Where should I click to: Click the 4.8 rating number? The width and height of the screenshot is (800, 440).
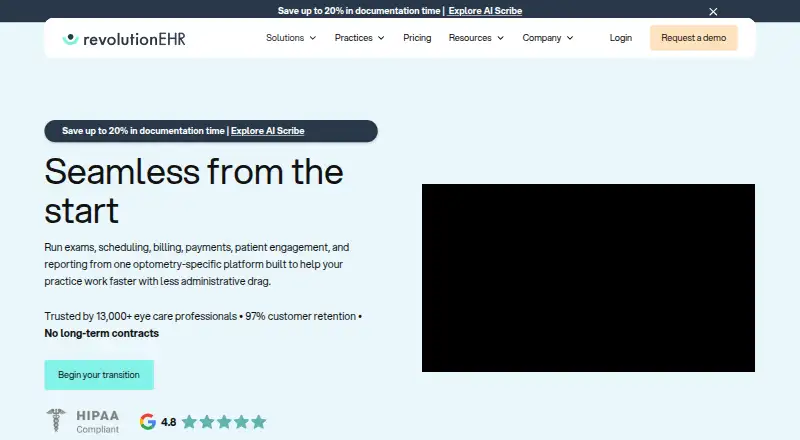click(x=168, y=422)
